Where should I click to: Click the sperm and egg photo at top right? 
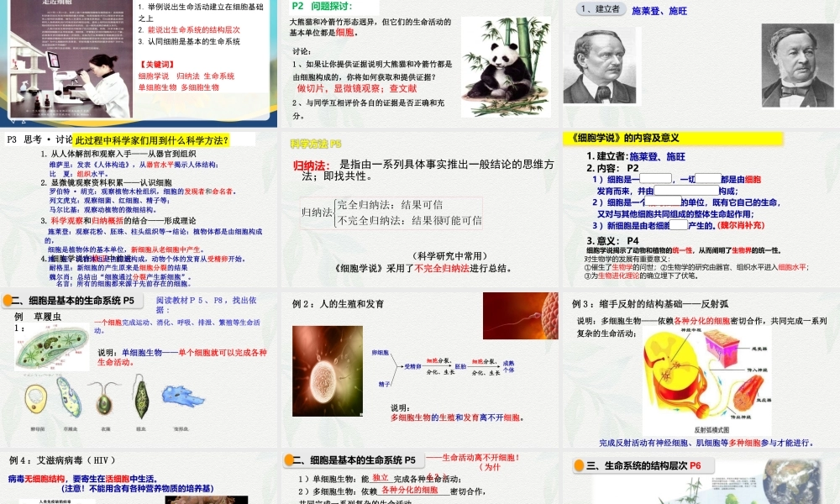click(x=520, y=316)
